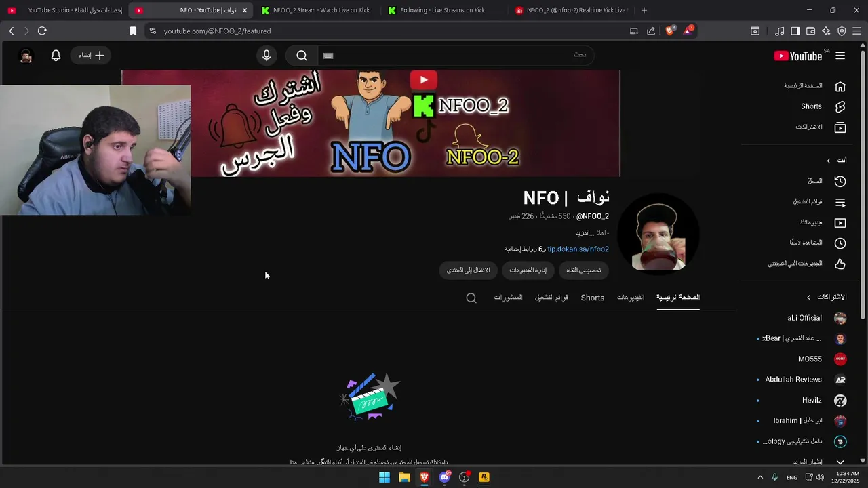The image size is (868, 488).
Task: Show hidden system tray icons chevron
Action: [760, 477]
